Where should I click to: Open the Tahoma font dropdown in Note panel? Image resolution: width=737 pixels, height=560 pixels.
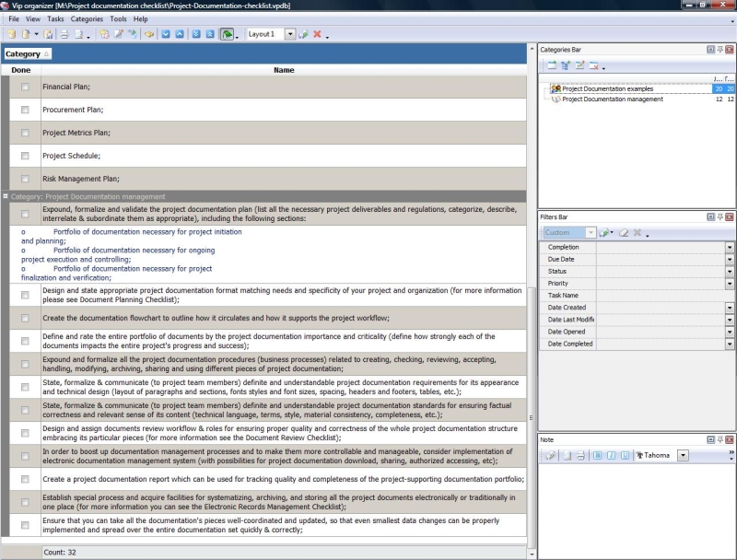pyautogui.click(x=683, y=453)
